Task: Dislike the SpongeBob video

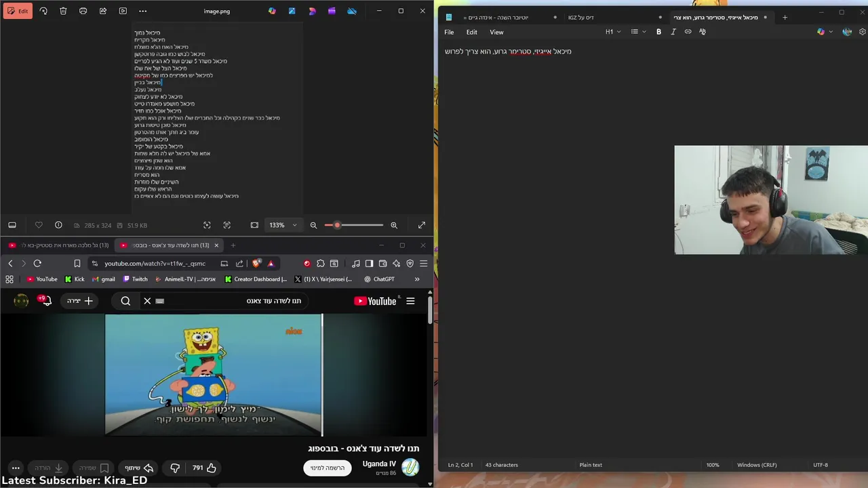Action: pyautogui.click(x=175, y=468)
